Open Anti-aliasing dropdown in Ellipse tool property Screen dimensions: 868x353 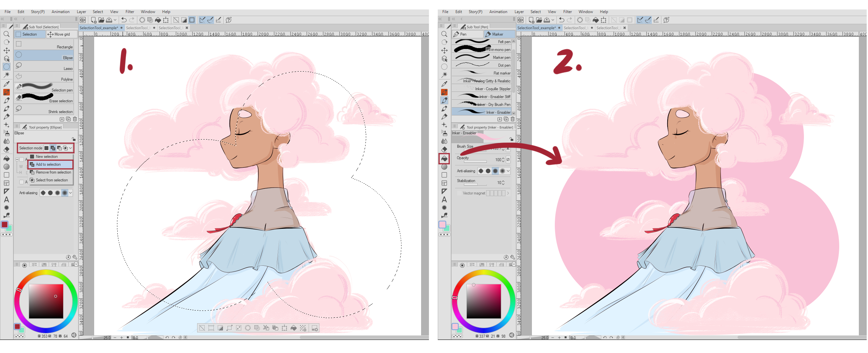(x=71, y=193)
